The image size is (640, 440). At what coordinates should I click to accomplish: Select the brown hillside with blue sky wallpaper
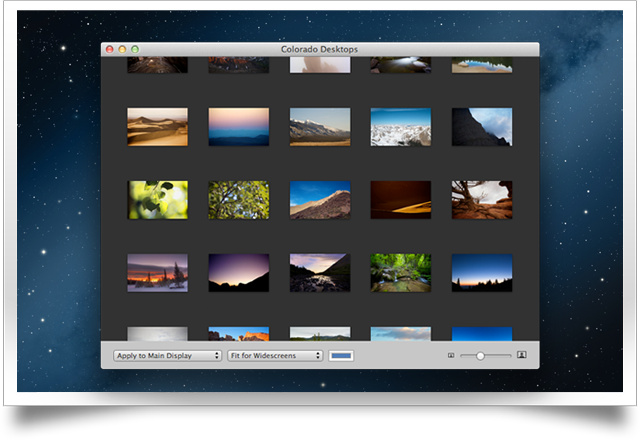click(320, 200)
